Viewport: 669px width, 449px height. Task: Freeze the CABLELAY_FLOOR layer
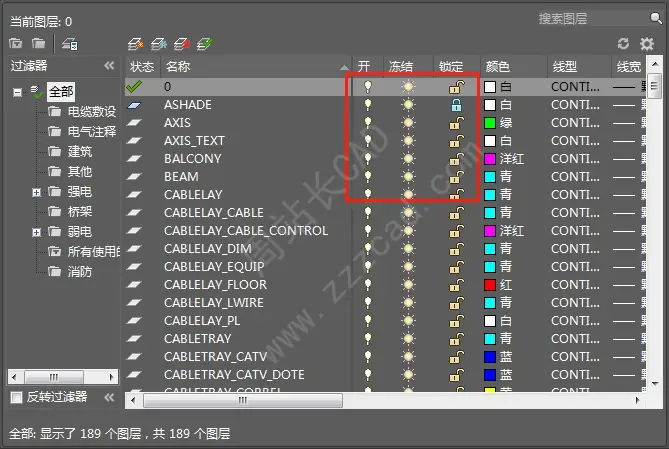coord(408,285)
